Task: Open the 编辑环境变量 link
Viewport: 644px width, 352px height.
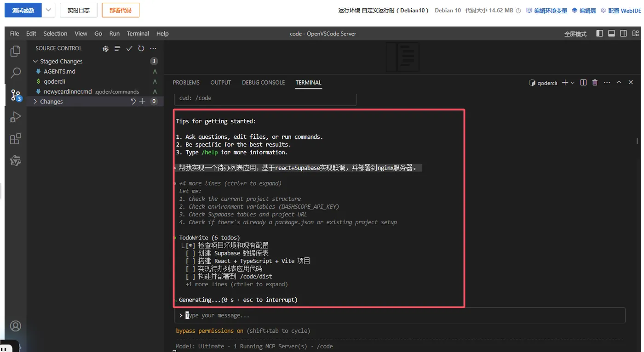Action: (x=547, y=11)
